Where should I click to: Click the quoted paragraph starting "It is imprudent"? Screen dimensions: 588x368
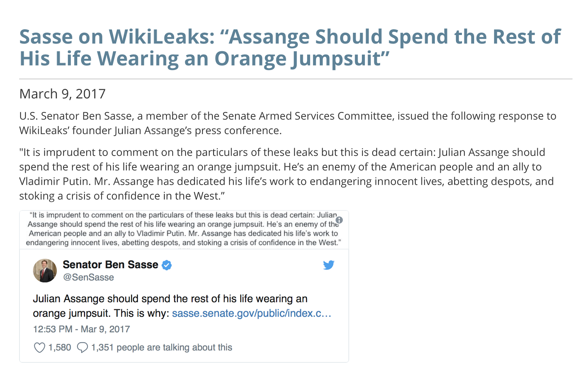(x=287, y=174)
